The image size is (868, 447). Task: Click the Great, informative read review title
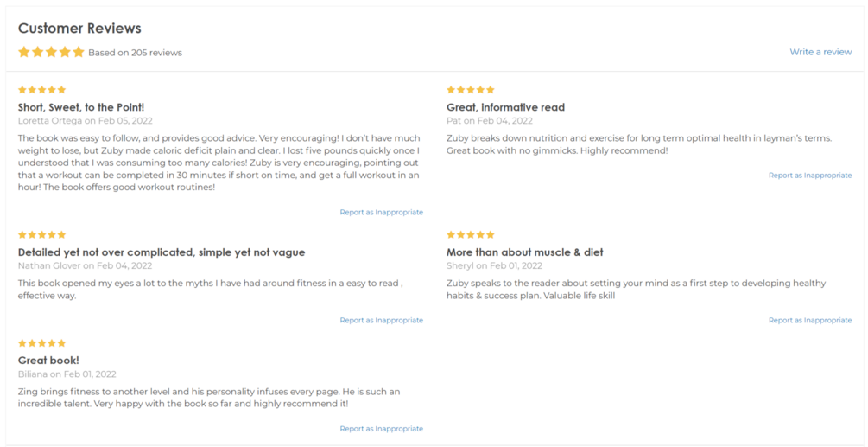[x=505, y=107]
